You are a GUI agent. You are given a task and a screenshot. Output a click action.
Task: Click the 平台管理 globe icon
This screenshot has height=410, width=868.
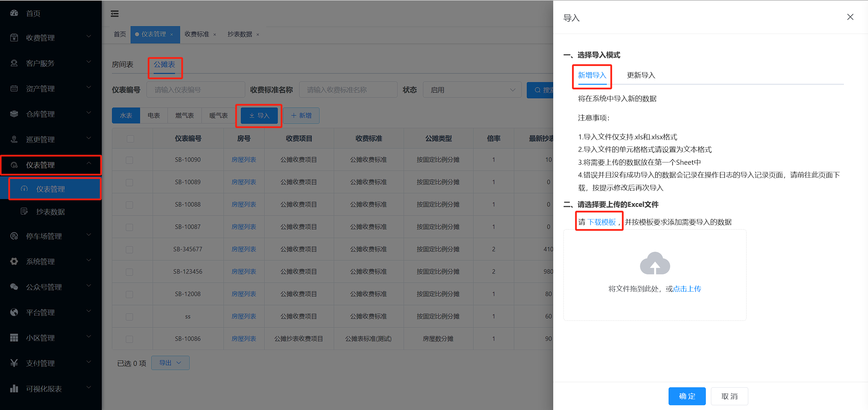[x=14, y=312]
